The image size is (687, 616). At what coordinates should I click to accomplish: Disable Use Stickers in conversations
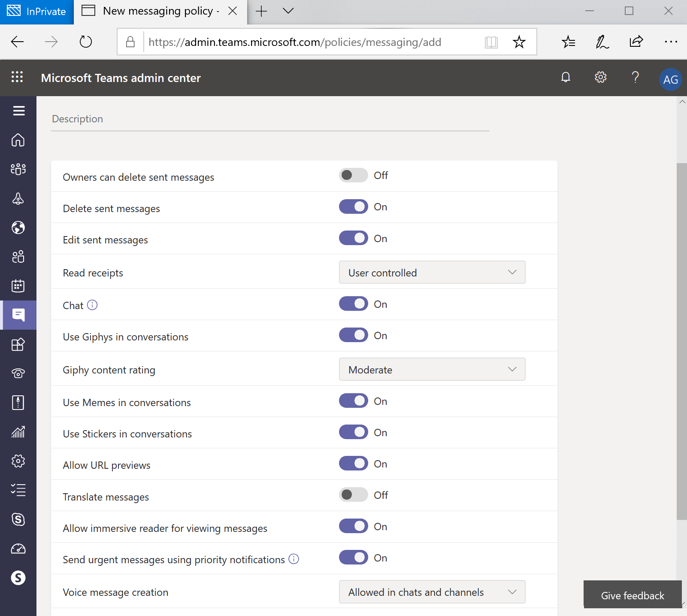click(353, 432)
